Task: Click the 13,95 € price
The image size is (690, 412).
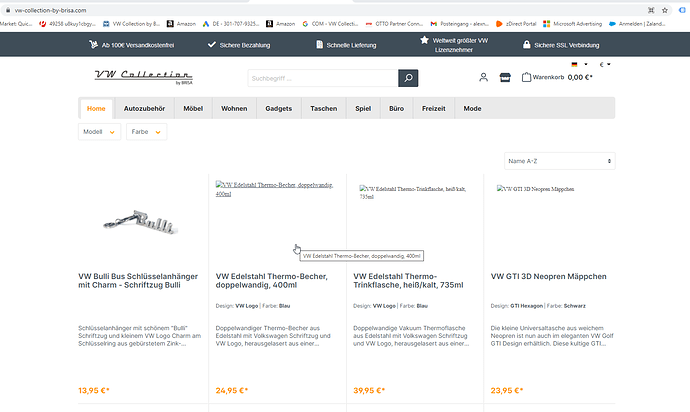Action: (x=94, y=390)
